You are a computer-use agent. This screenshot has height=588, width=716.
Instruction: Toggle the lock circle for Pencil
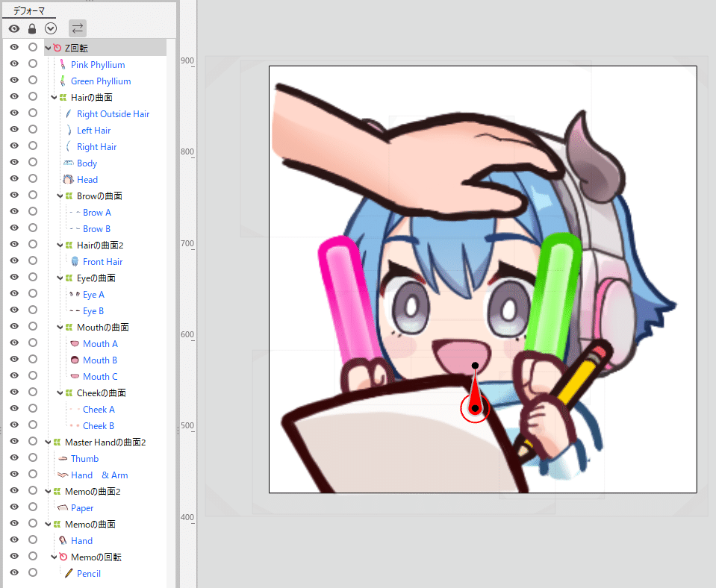point(32,572)
